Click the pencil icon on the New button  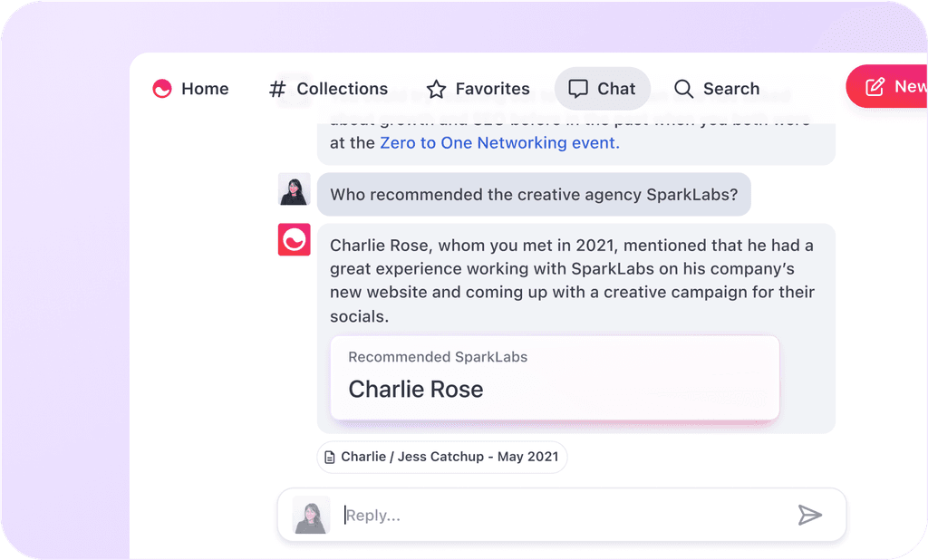pos(875,87)
